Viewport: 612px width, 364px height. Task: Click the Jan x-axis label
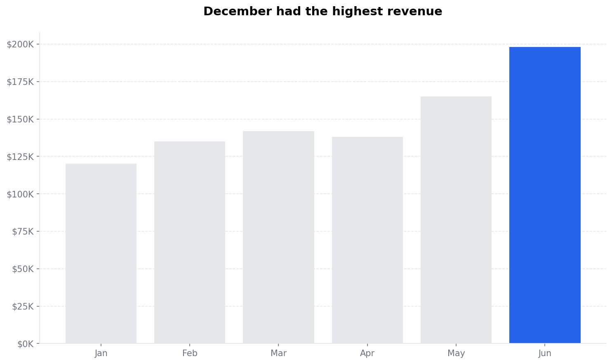point(101,353)
